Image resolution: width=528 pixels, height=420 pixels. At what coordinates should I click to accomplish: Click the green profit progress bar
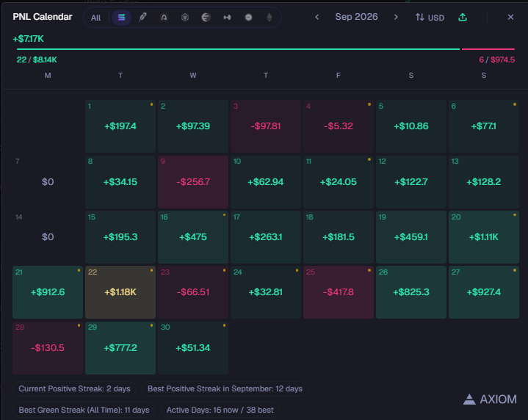coord(238,49)
